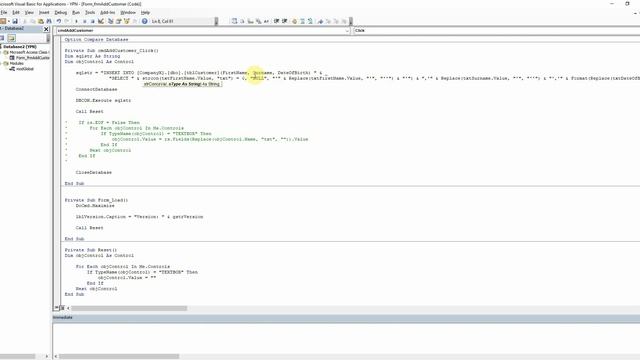The height and width of the screenshot is (360, 640).
Task: Open the Click procedure dropdown
Action: pos(497,31)
